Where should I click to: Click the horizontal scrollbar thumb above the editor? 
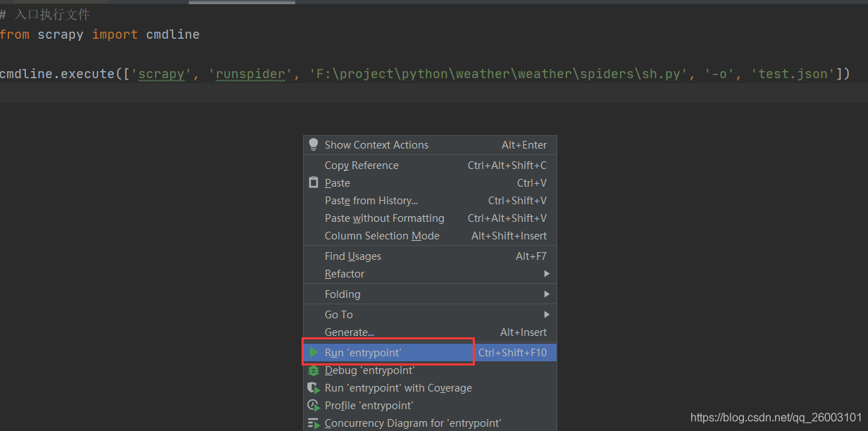pos(242,2)
